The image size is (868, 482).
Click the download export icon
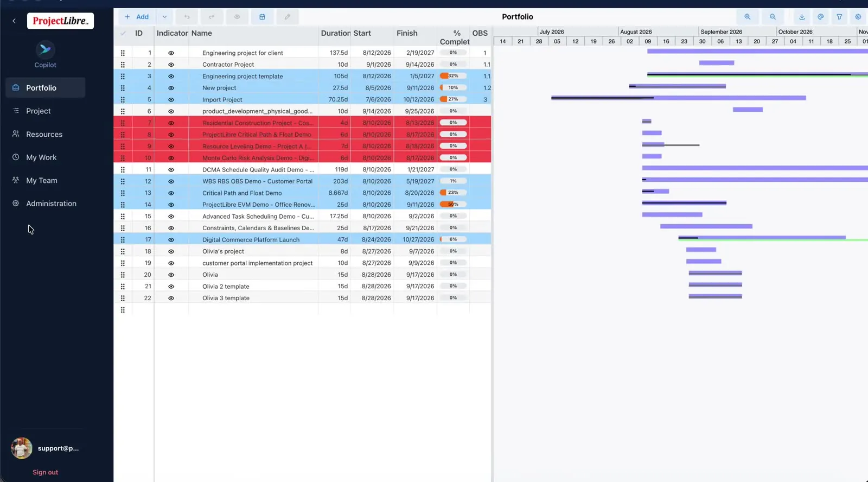(802, 17)
